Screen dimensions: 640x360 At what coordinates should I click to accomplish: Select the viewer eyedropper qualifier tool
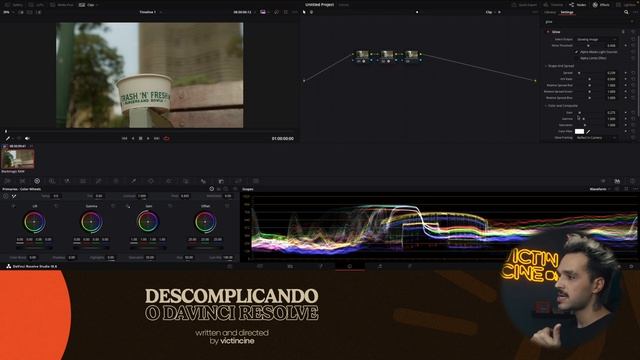tap(8, 138)
